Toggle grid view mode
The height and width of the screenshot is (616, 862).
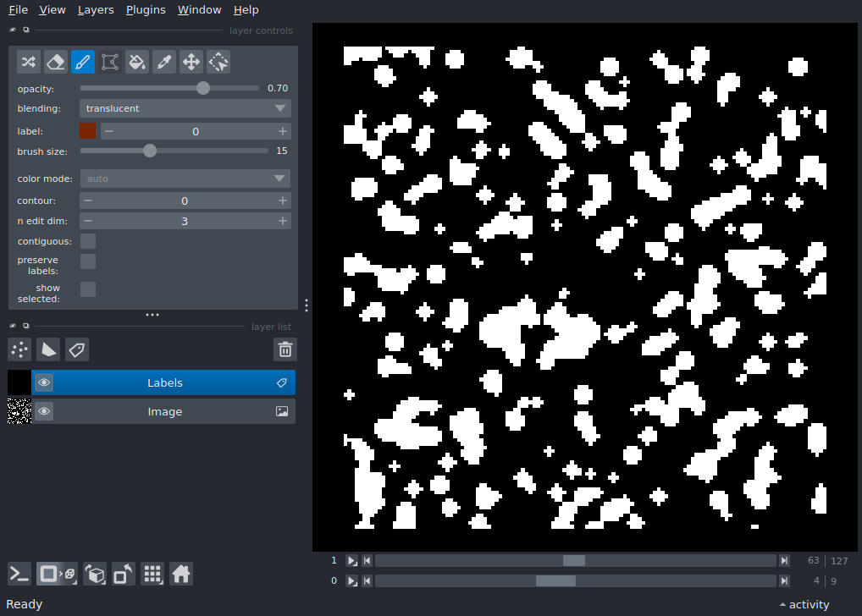point(152,575)
